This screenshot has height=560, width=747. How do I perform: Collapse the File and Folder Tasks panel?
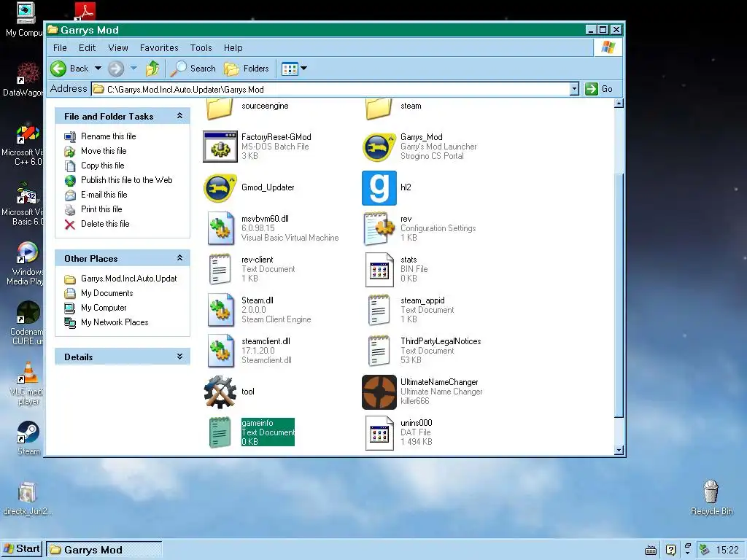[179, 116]
